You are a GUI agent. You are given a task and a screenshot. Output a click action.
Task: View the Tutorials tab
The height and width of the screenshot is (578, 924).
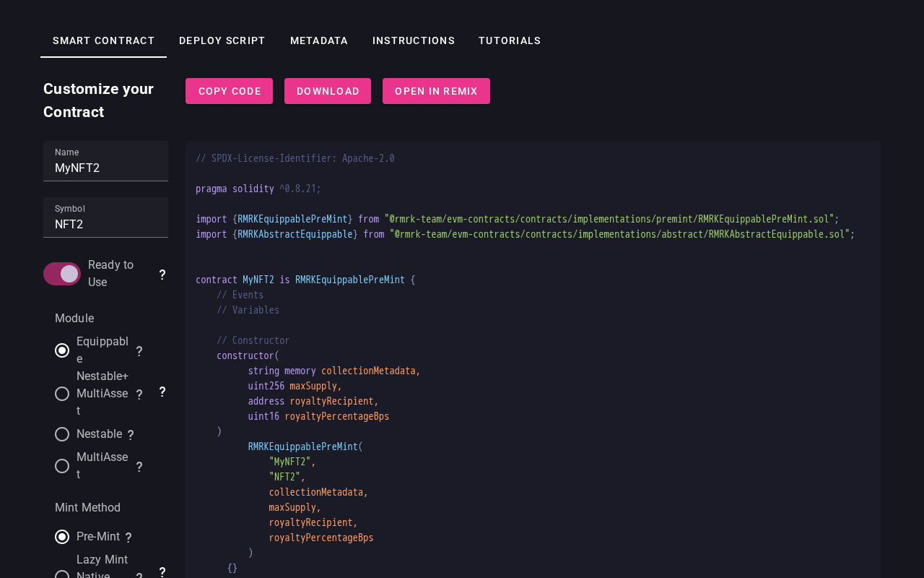[x=510, y=40]
